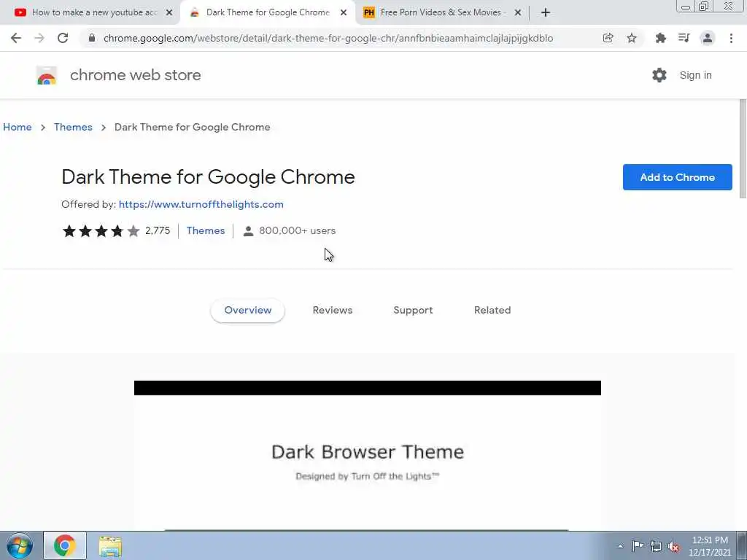This screenshot has height=560, width=747.
Task: Click the taskbar clock showing 12:51 PM
Action: 710,546
